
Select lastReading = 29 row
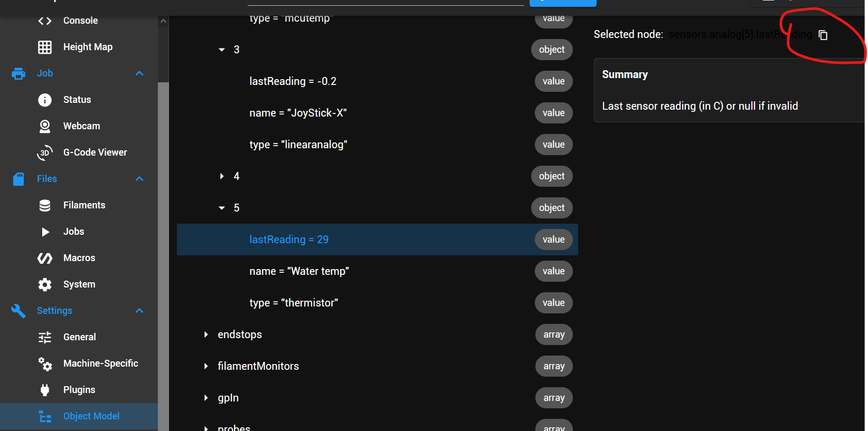tap(378, 240)
